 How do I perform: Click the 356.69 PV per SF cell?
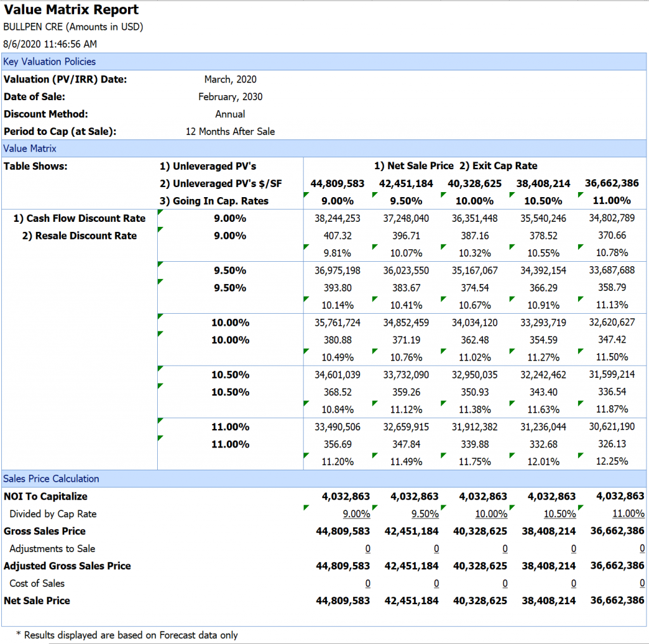(x=337, y=444)
